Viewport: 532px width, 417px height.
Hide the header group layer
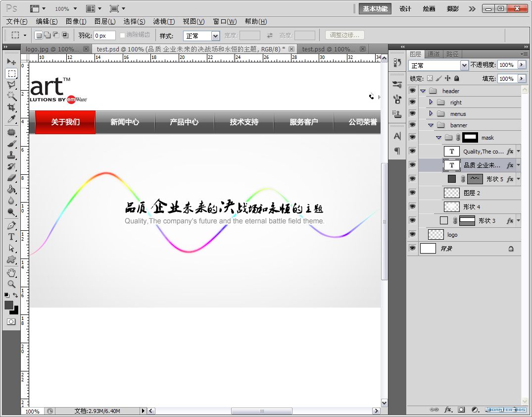pos(412,91)
